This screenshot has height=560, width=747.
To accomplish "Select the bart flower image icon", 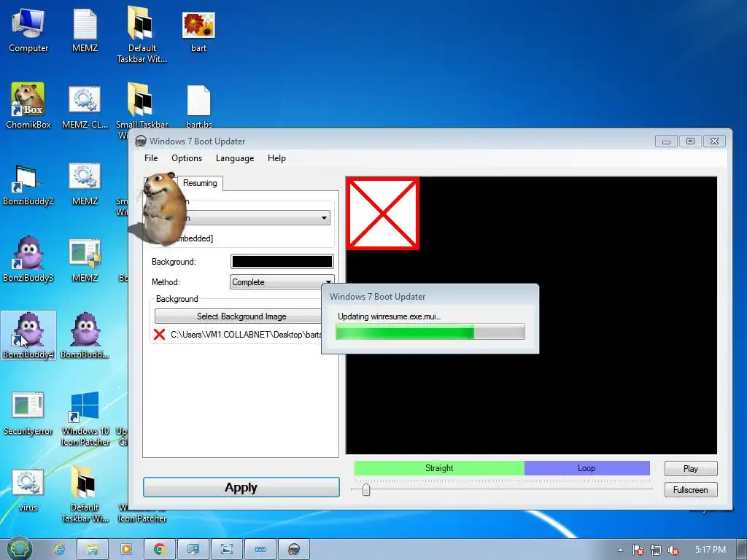I will [198, 31].
